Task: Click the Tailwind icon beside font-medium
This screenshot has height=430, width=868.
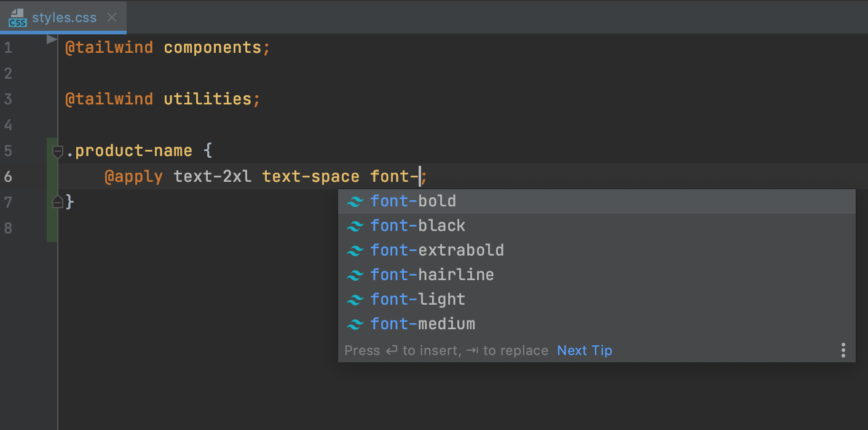Action: tap(356, 324)
